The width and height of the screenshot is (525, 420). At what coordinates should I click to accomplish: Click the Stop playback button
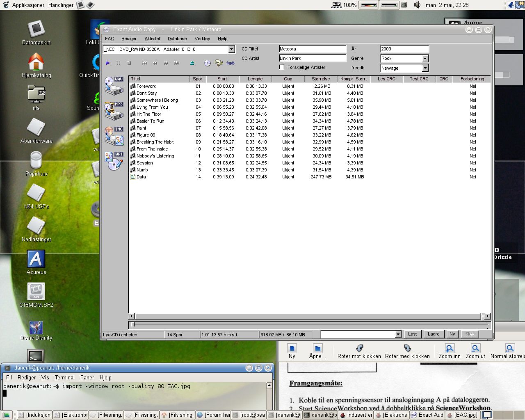[x=129, y=63]
